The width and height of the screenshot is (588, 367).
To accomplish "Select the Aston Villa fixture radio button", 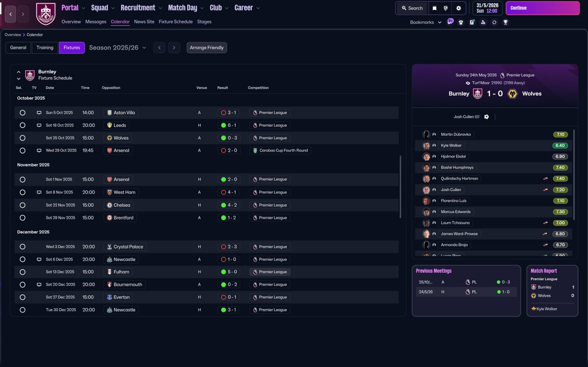I will [x=23, y=113].
